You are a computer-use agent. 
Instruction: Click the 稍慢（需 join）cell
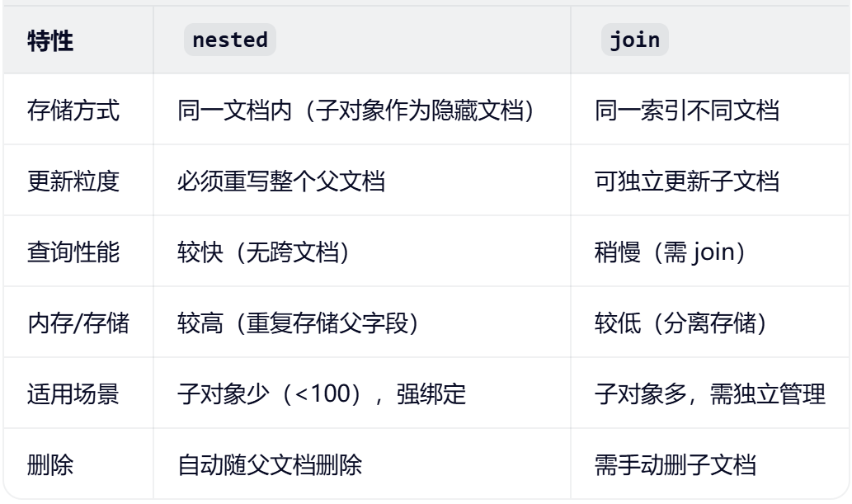click(671, 252)
